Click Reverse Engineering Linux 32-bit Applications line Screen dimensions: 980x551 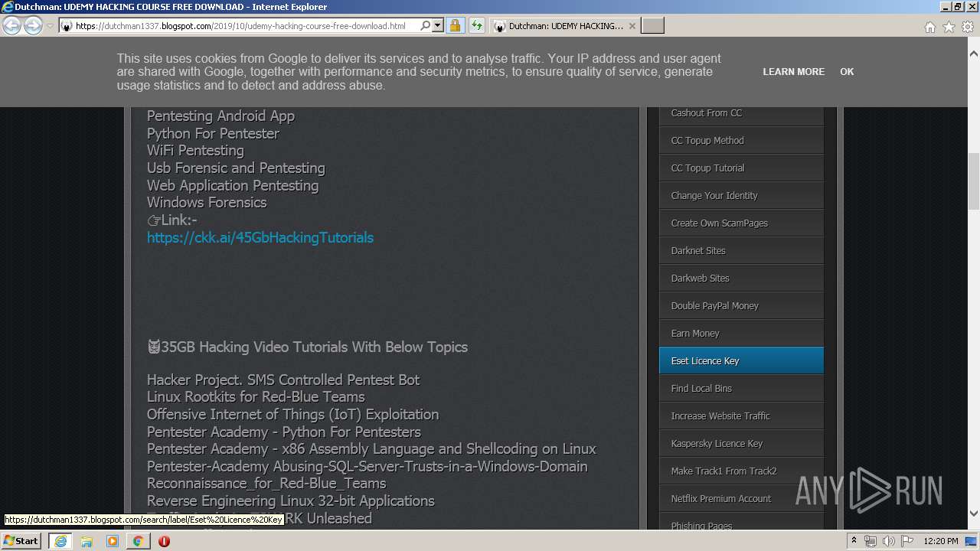(x=291, y=501)
